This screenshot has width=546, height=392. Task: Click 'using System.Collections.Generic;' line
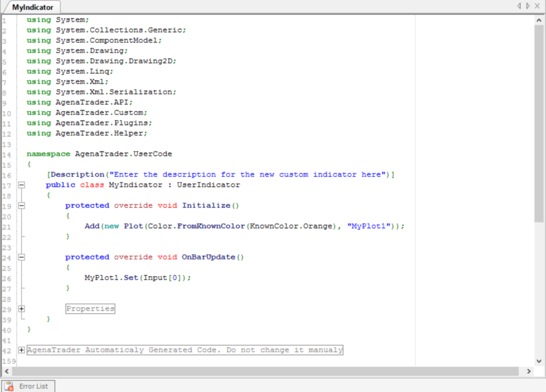point(106,30)
